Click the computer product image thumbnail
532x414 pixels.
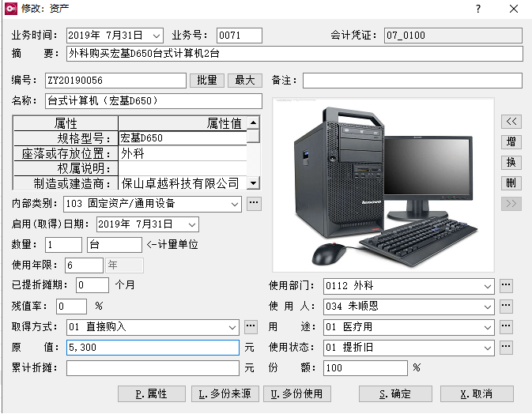(x=383, y=185)
